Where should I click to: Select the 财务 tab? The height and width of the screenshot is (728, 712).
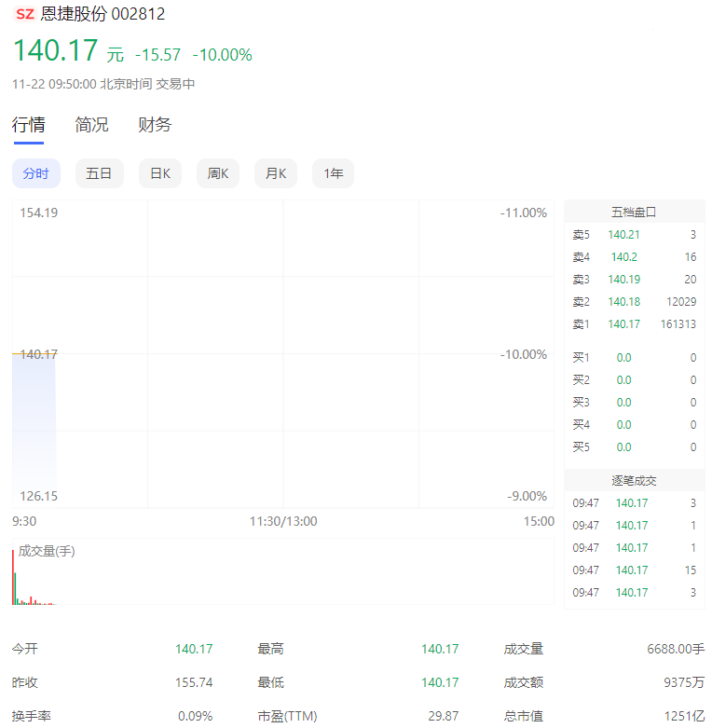155,125
